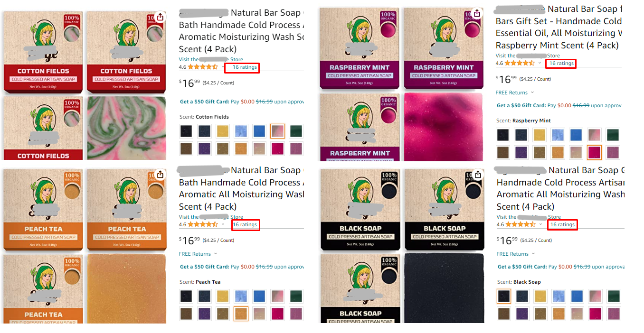
Task: Click share icon on Black Soap listing
Action: [x=477, y=175]
